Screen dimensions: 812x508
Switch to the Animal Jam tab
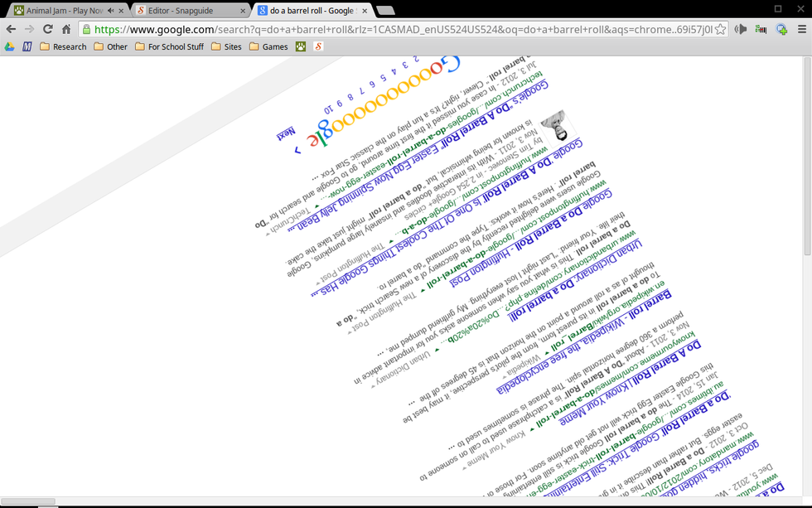[x=62, y=11]
